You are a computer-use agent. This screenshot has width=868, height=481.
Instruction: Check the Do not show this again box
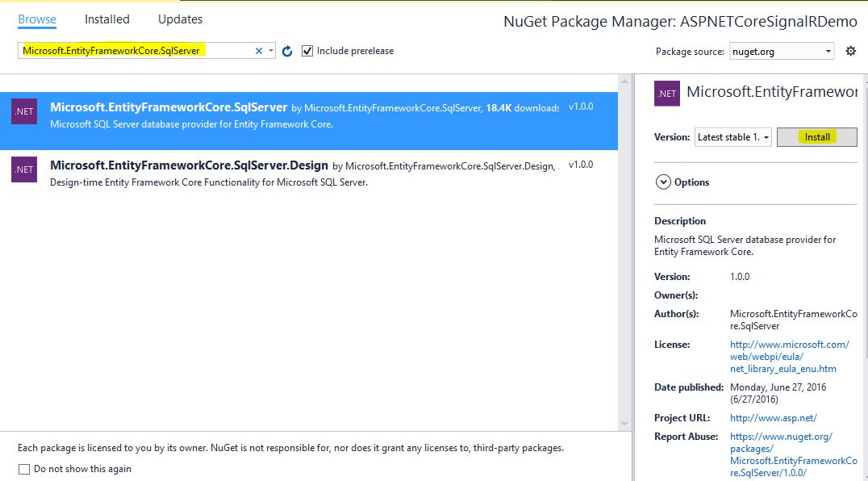24,470
